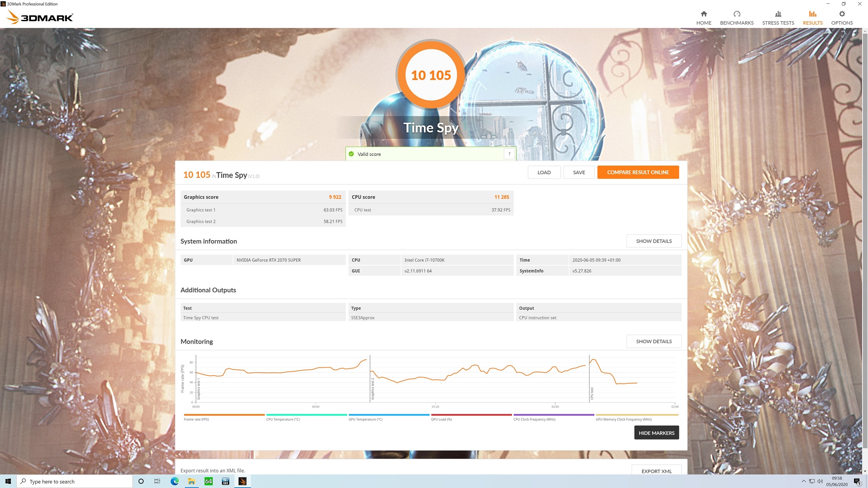Open Options gear icon
Viewport: 868px width, 488px height.
pyautogui.click(x=842, y=14)
